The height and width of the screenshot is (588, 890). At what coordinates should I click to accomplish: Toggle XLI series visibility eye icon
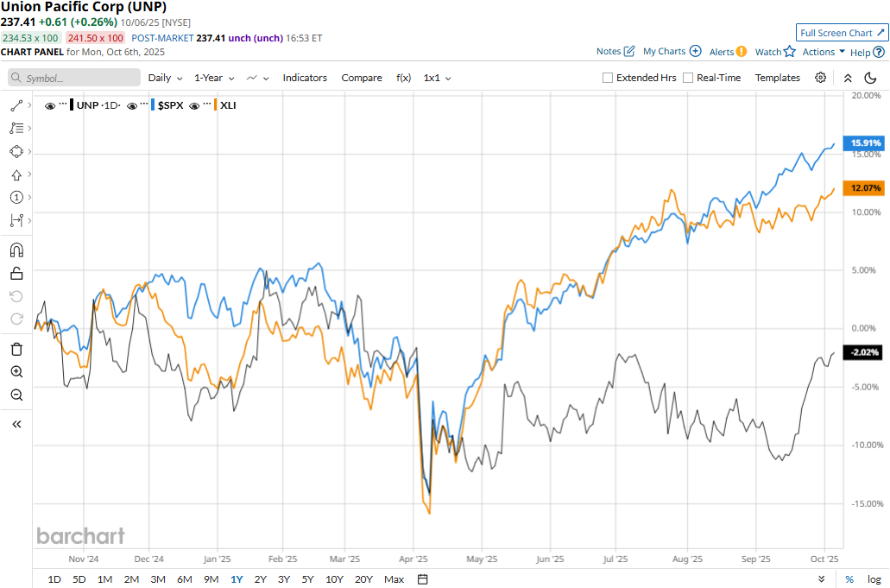pos(195,105)
